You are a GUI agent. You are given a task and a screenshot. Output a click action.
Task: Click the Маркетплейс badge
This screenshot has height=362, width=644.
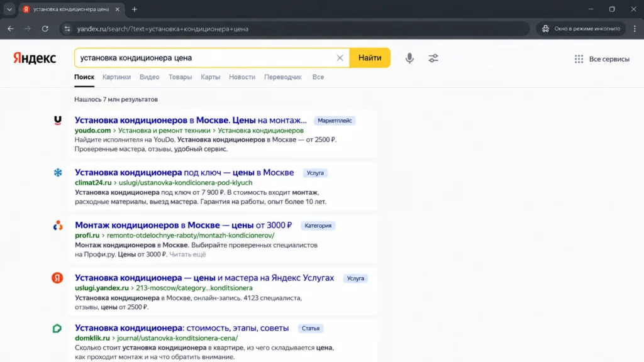coord(335,121)
